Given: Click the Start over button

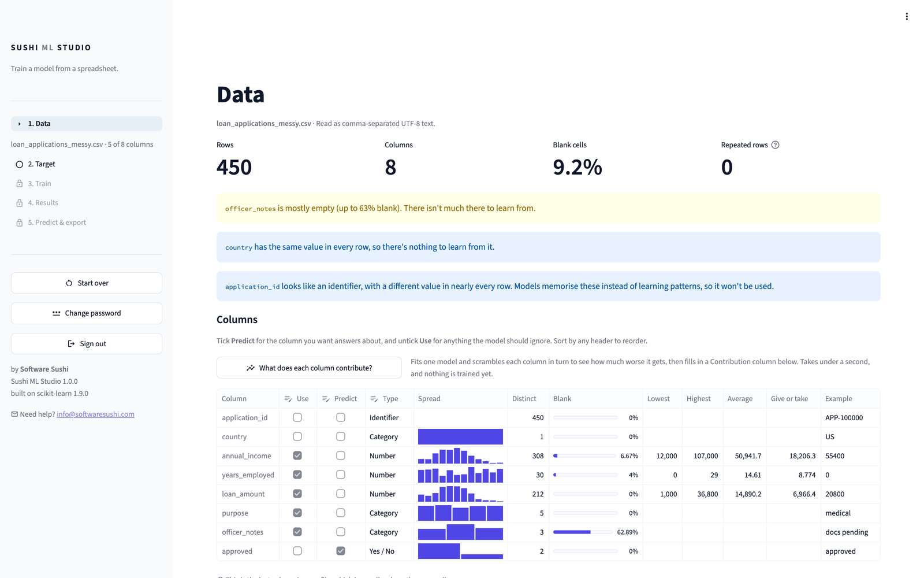Looking at the screenshot, I should click(87, 283).
